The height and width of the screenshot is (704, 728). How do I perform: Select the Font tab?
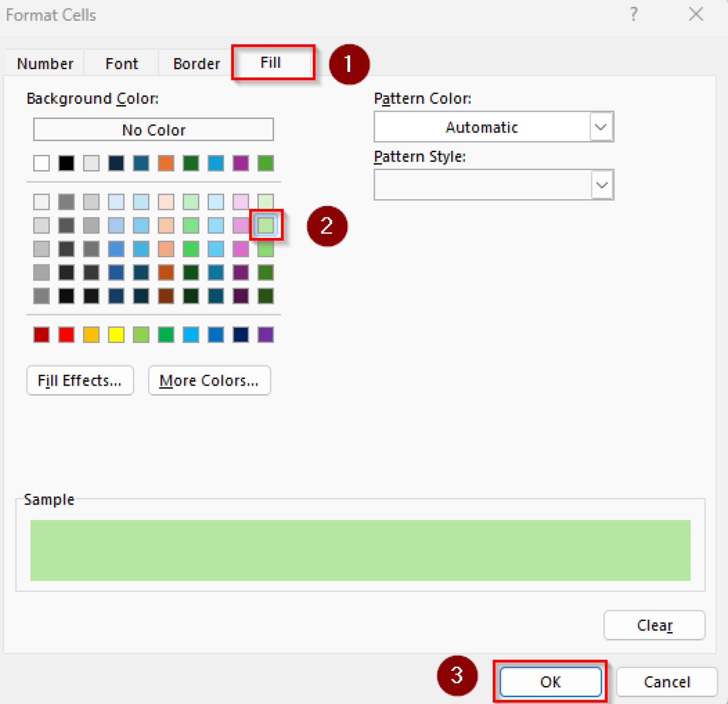121,63
